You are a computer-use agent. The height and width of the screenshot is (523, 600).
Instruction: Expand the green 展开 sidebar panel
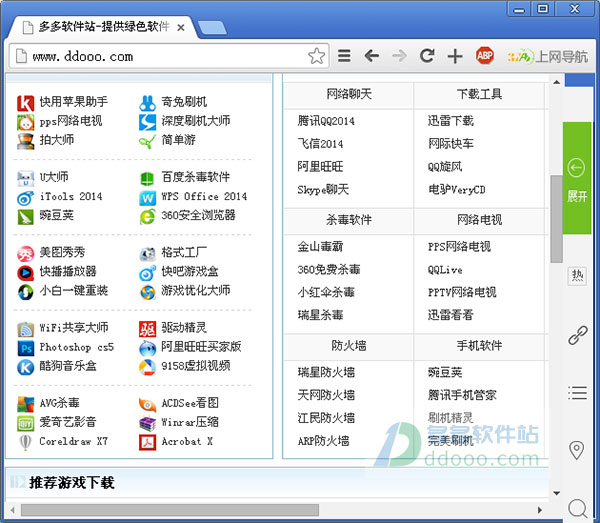point(576,178)
